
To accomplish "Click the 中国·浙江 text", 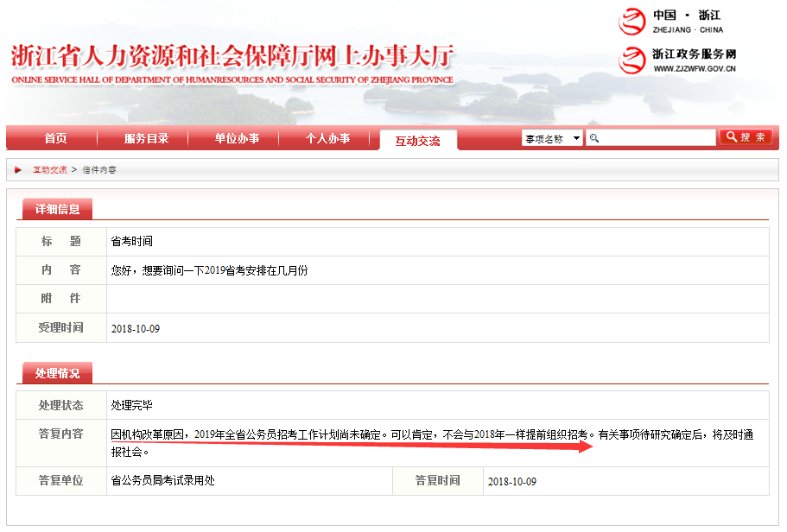I will click(x=687, y=15).
